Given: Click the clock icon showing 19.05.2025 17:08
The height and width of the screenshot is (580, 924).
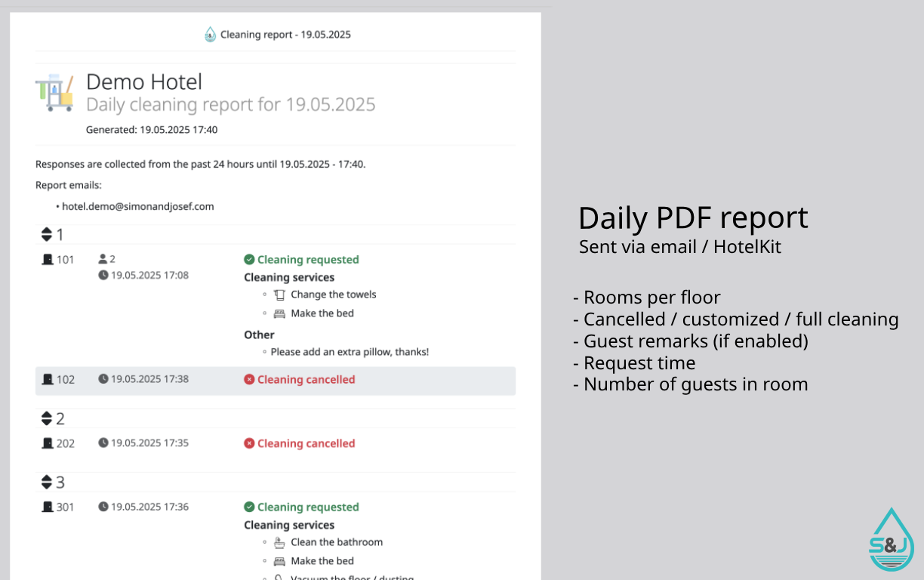Looking at the screenshot, I should coord(102,275).
